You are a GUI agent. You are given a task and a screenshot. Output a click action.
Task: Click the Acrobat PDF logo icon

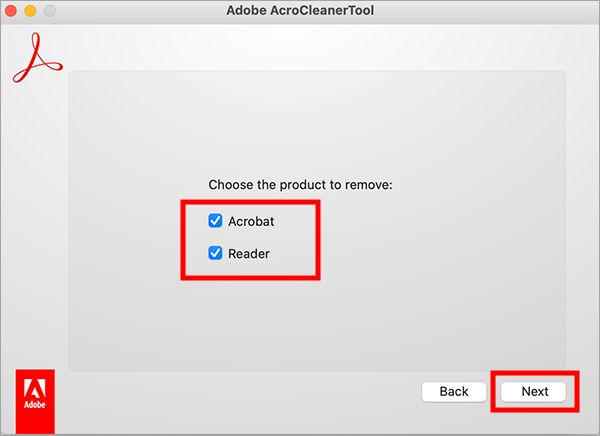point(35,59)
